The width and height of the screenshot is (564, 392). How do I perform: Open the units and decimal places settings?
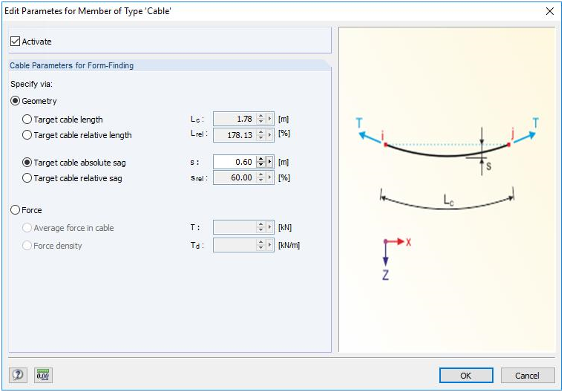click(42, 375)
